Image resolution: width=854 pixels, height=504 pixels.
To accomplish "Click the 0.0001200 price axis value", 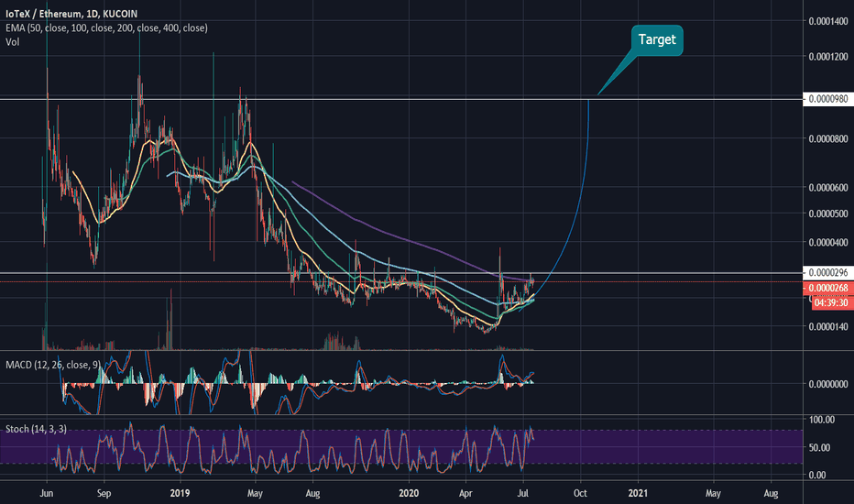I will [828, 57].
